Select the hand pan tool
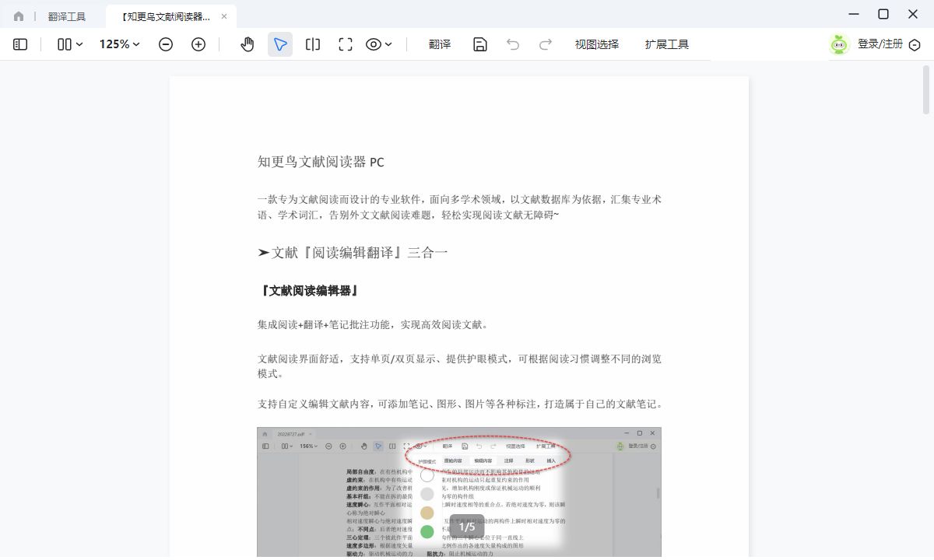 click(x=248, y=44)
